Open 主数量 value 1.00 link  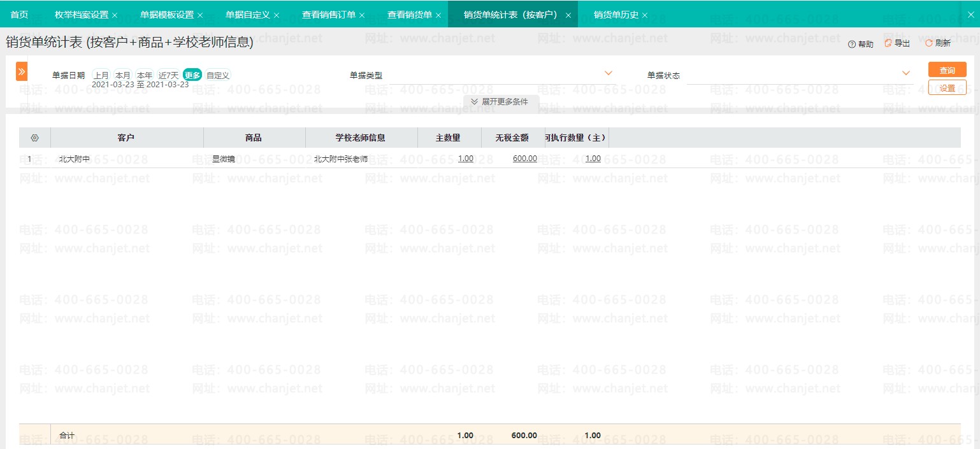click(465, 159)
